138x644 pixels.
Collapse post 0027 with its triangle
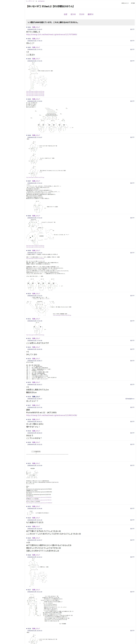[x=27, y=590]
